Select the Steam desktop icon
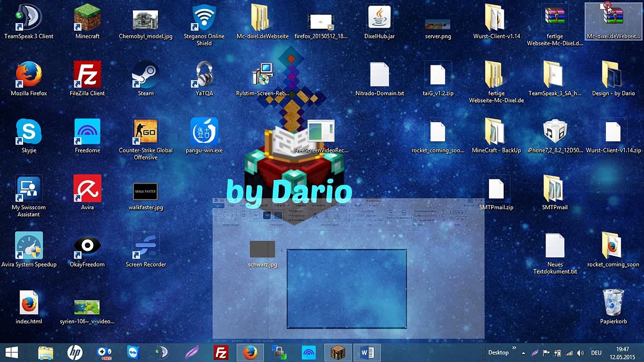644x362 pixels. click(145, 79)
